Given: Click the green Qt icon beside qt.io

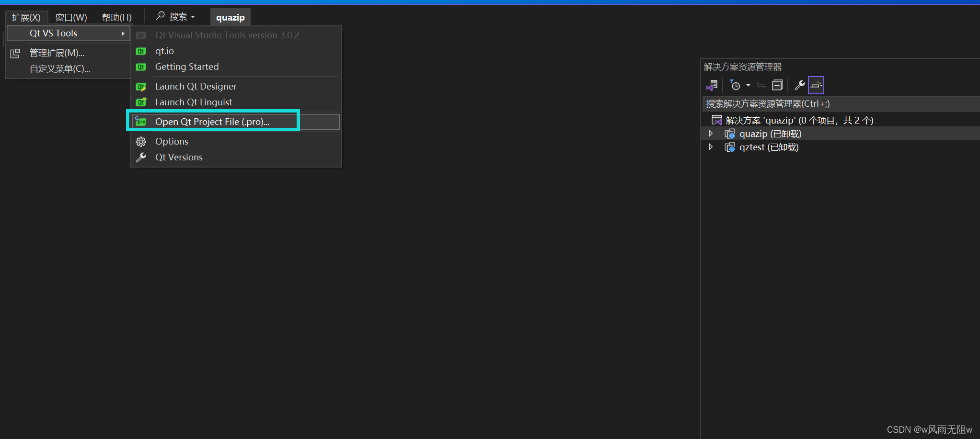Looking at the screenshot, I should [x=141, y=51].
